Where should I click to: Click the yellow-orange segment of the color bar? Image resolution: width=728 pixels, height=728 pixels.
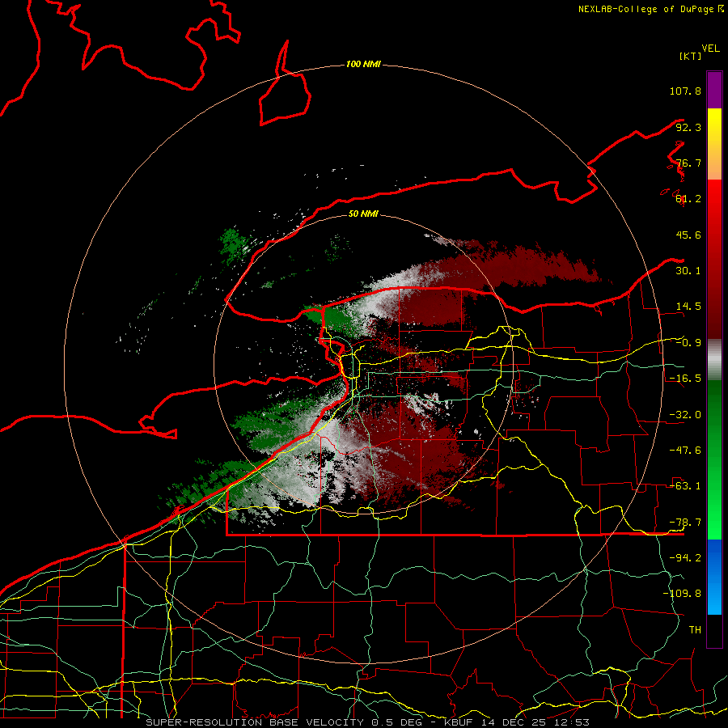coord(714,144)
